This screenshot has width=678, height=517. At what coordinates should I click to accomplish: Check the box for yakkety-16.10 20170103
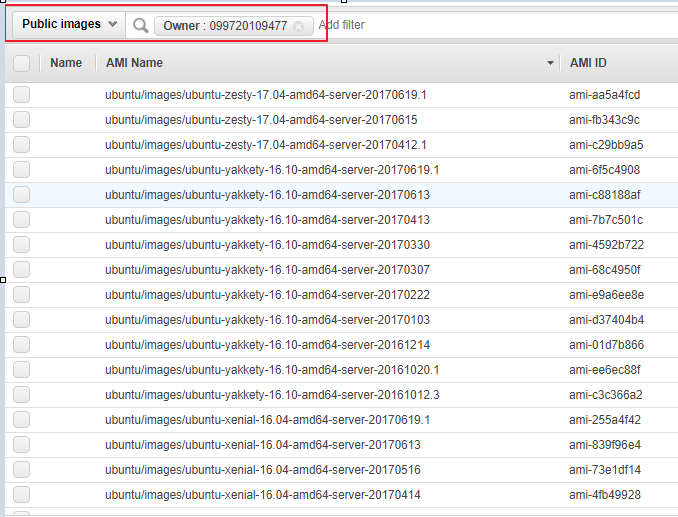(21, 320)
